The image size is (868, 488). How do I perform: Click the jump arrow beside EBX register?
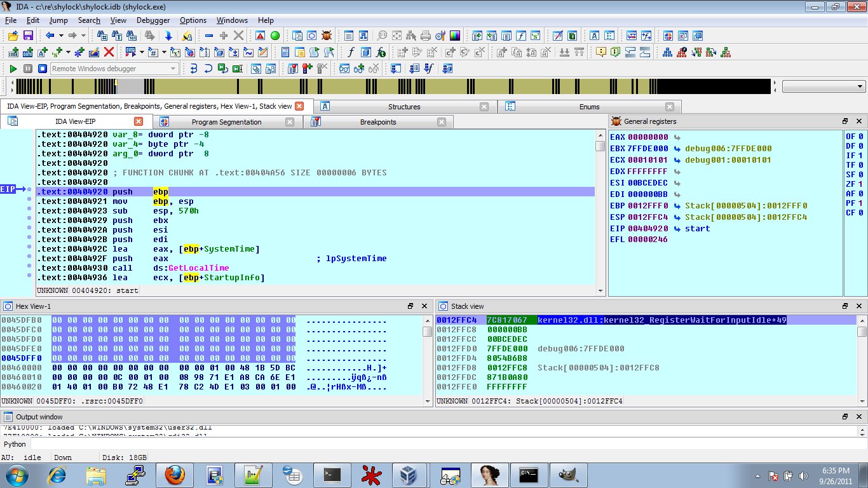677,149
